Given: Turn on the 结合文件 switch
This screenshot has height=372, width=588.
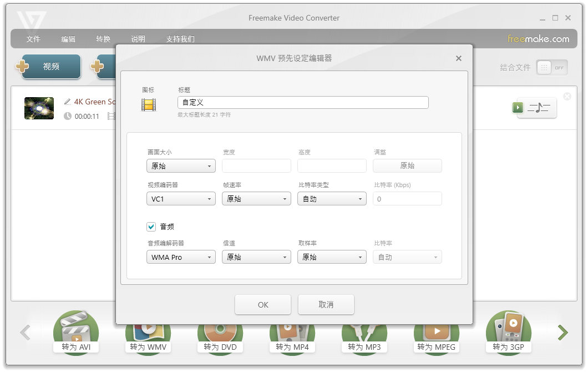Looking at the screenshot, I should (x=551, y=67).
